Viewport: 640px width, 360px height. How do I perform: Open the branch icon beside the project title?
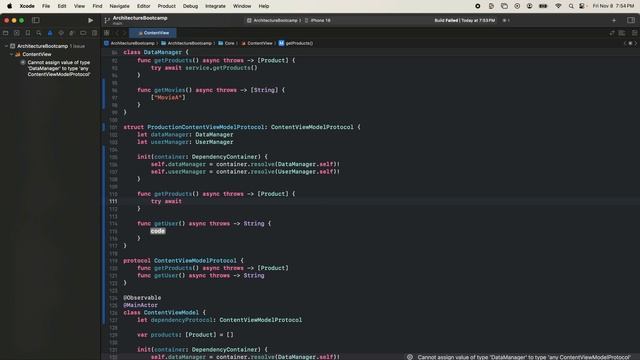pyautogui.click(x=107, y=20)
